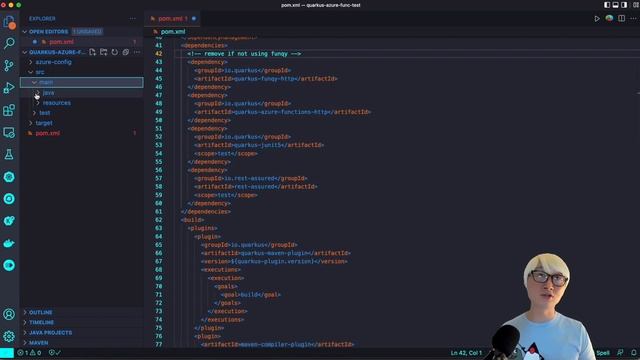Open the Search view

tap(9, 43)
